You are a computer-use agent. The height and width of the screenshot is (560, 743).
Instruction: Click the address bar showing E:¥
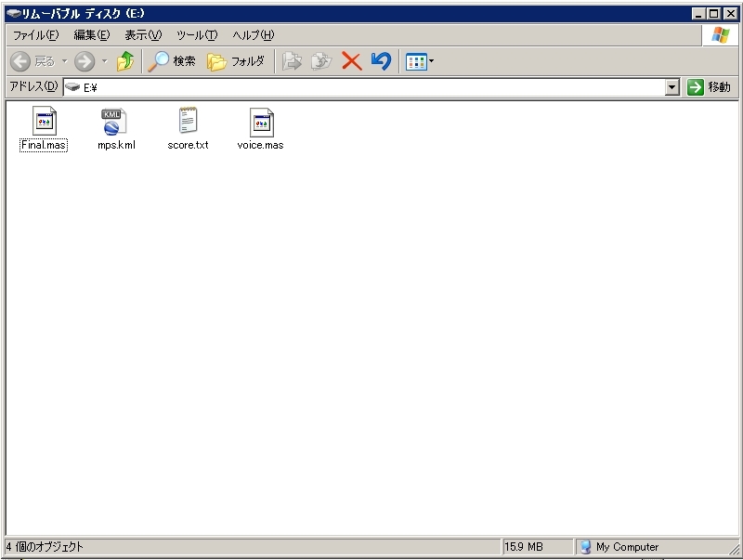365,87
